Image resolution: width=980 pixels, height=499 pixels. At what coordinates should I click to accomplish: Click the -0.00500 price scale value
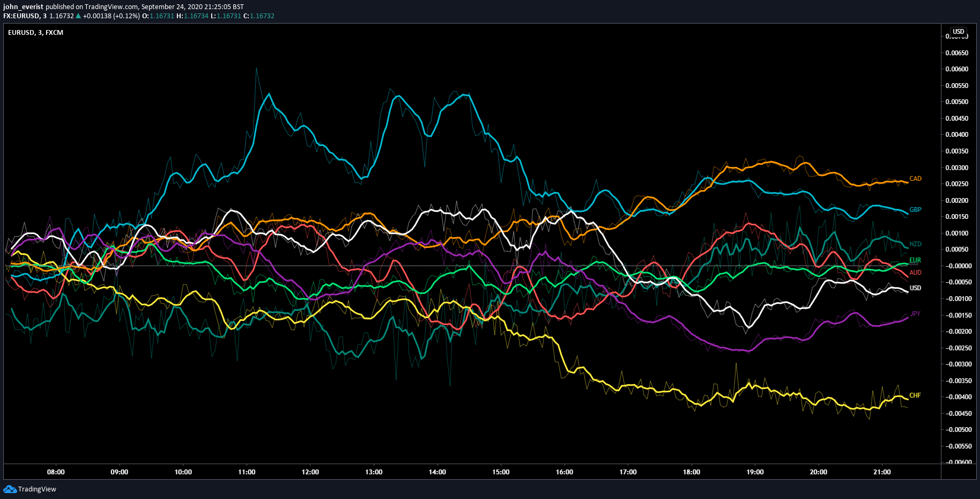point(958,430)
